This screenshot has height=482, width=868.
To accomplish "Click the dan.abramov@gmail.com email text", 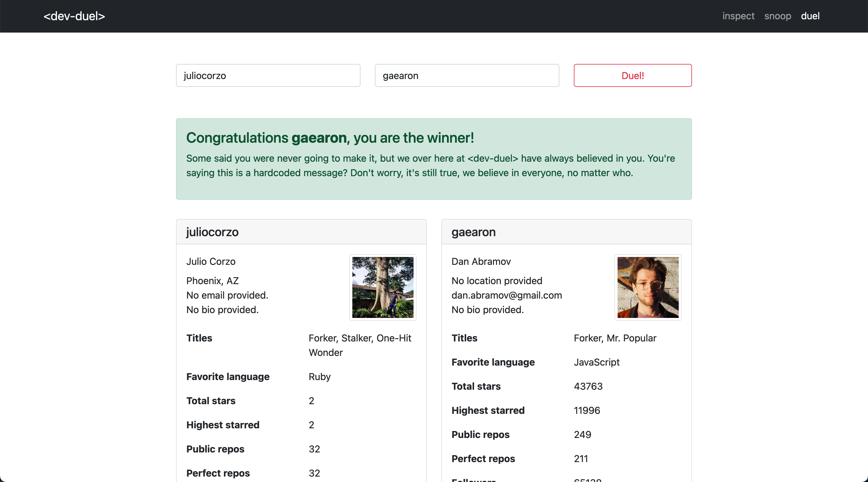I will 506,295.
